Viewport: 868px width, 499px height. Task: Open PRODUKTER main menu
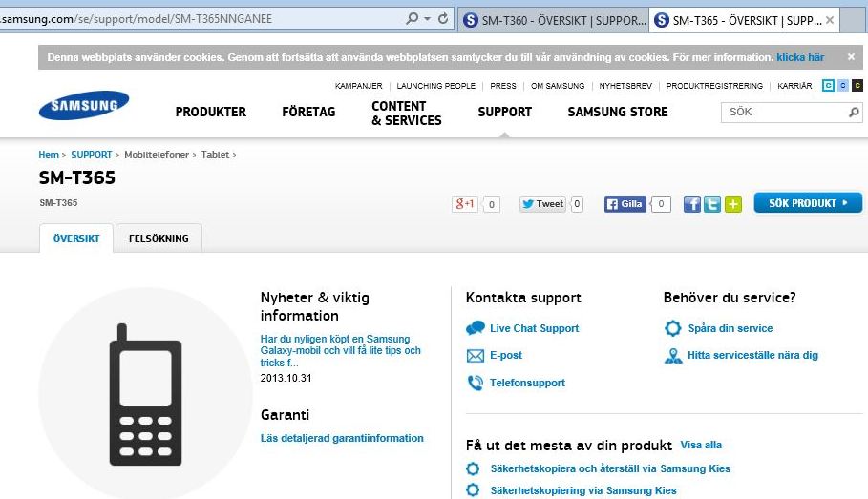click(210, 112)
